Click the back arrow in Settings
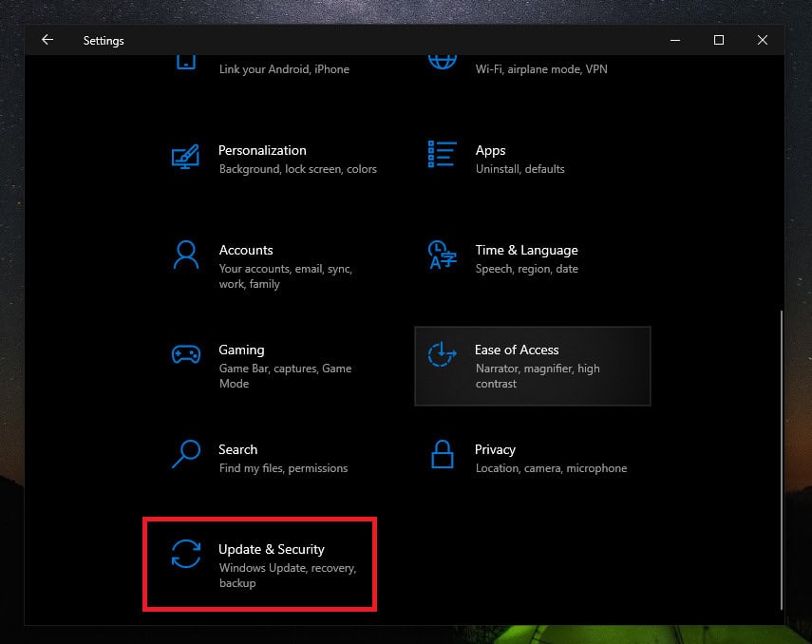The width and height of the screenshot is (812, 644). pyautogui.click(x=47, y=40)
